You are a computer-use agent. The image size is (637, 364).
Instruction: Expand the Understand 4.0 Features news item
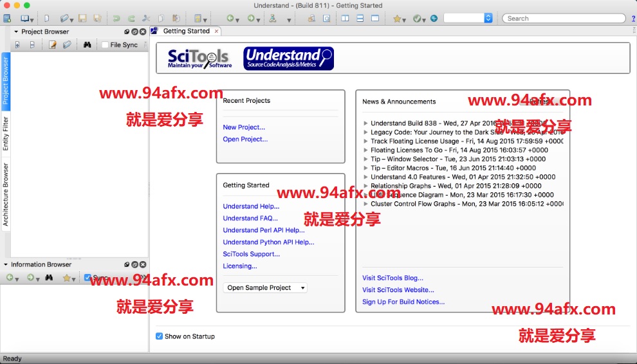pyautogui.click(x=365, y=177)
